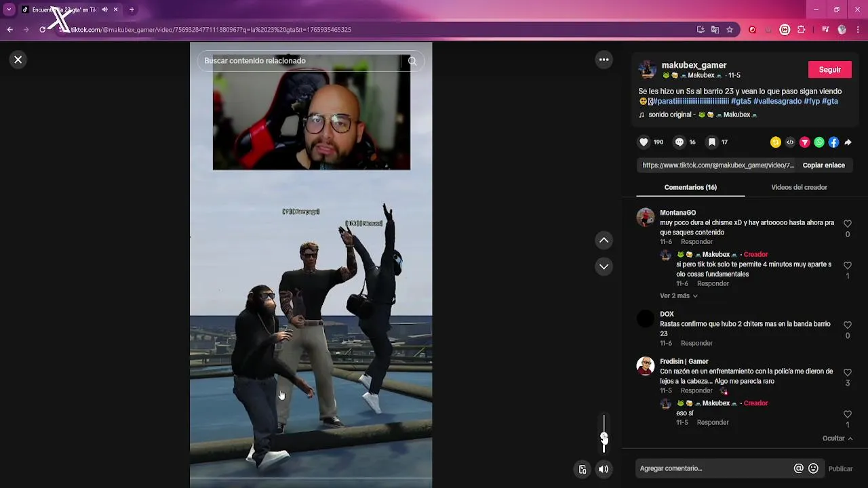
Task: Copy the video link with Copiar enlace
Action: coord(823,165)
